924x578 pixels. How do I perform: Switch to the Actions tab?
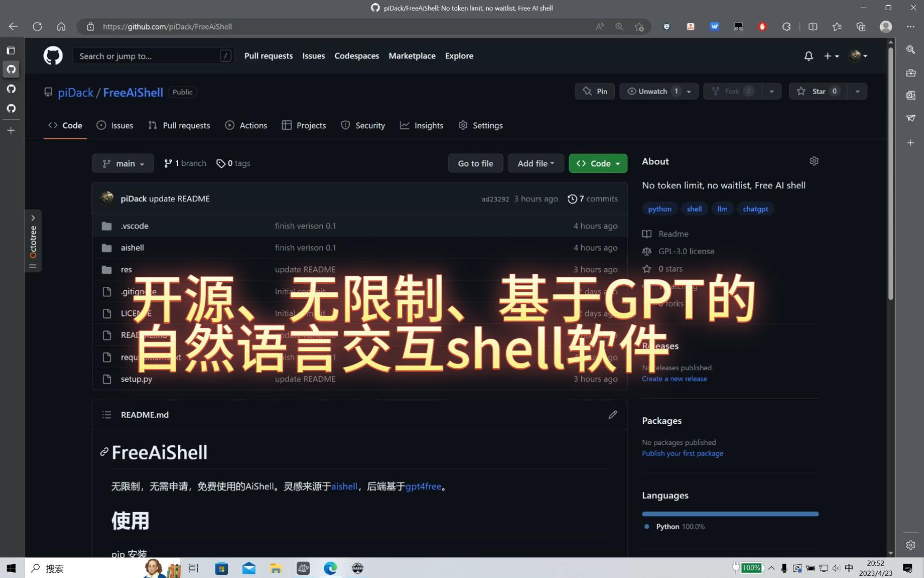tap(245, 125)
